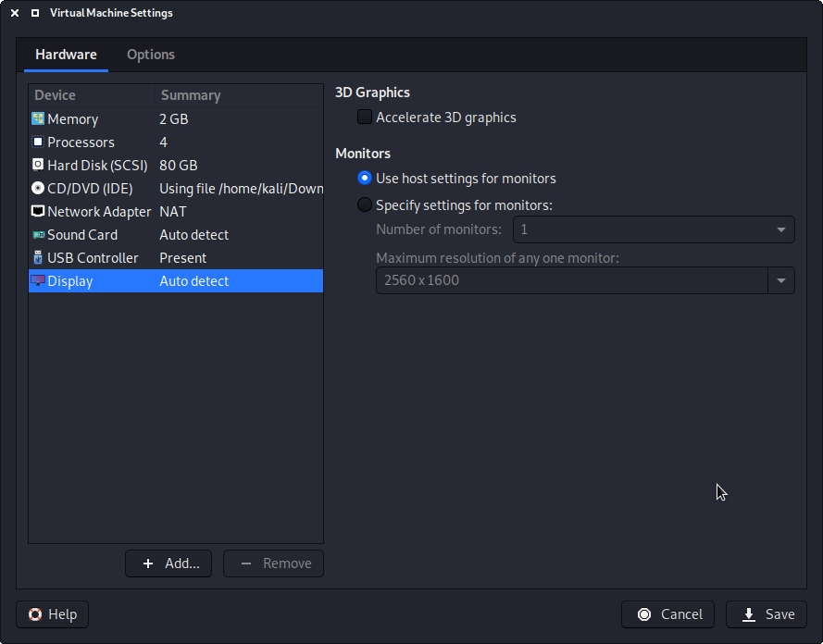The height and width of the screenshot is (644, 823).
Task: Expand the maximum resolution dropdown arrow
Action: pyautogui.click(x=781, y=280)
